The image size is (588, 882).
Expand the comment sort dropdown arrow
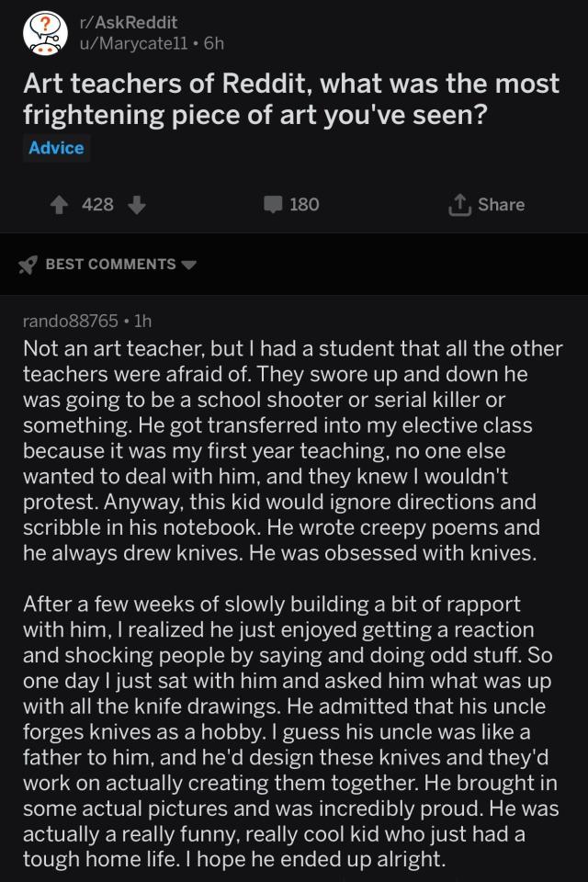190,265
